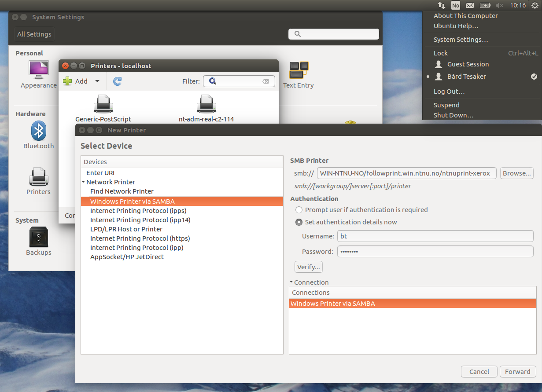Focus the smb:// printer address field
The image size is (542, 392).
pos(407,173)
